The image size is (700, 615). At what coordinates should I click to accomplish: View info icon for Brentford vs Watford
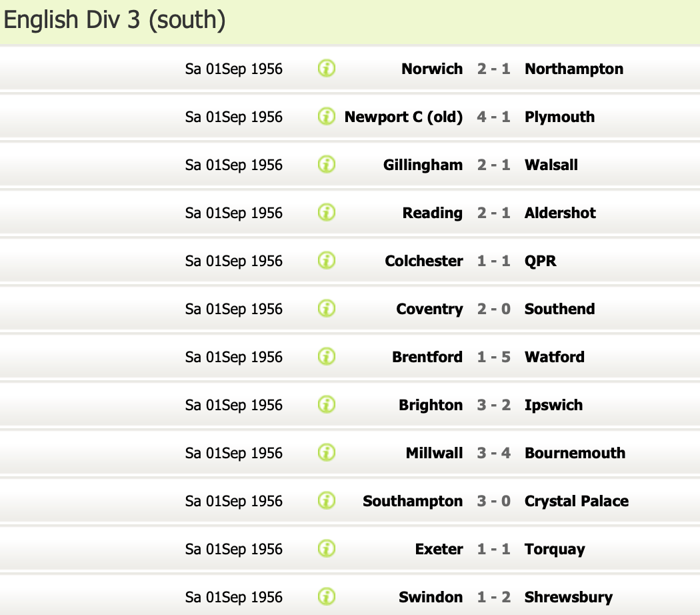327,357
